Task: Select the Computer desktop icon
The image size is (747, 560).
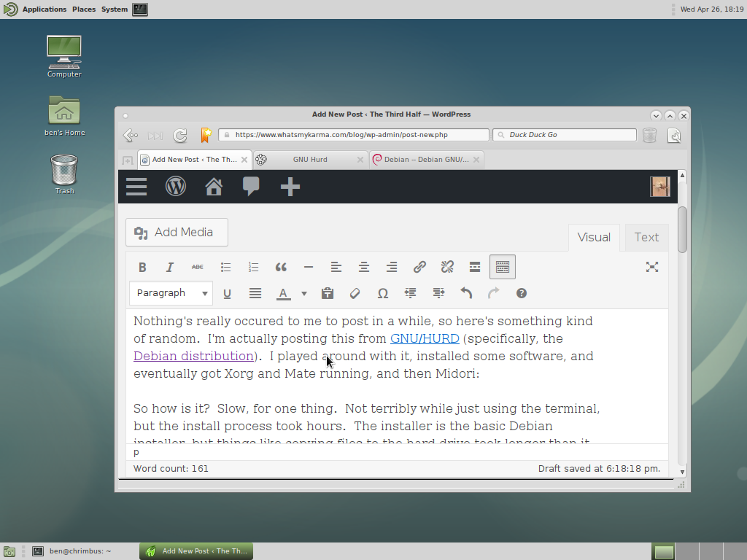Action: click(64, 56)
